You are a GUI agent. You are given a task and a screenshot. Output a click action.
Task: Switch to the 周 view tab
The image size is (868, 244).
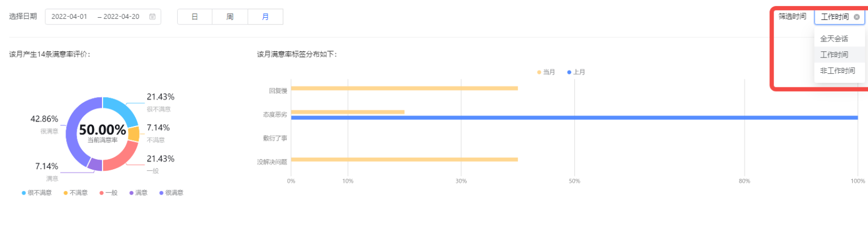(x=230, y=17)
